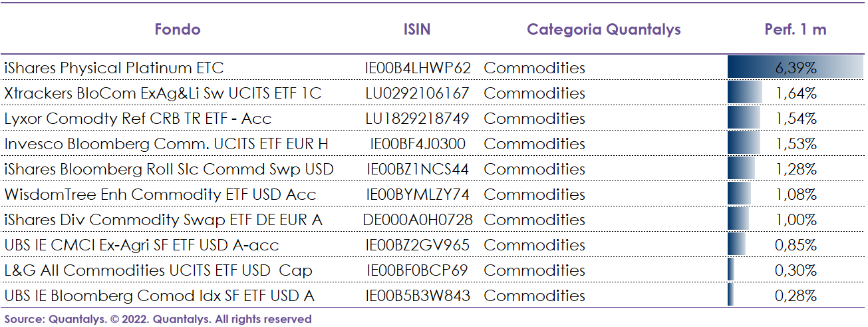Open WisdomTree Enh Commodity ETF USD Acc
The image size is (868, 327).
[x=160, y=194]
